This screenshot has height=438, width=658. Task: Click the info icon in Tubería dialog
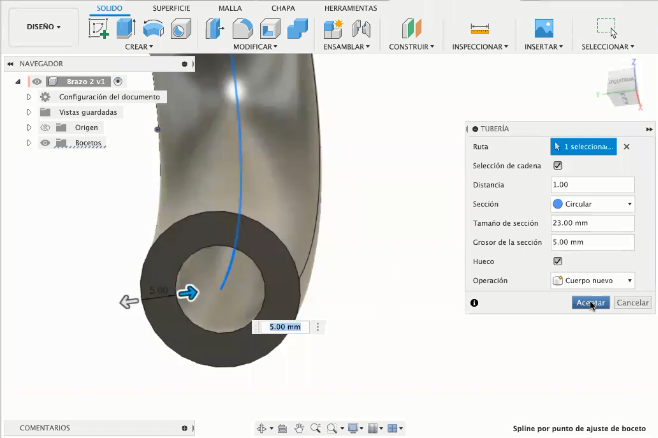point(474,303)
